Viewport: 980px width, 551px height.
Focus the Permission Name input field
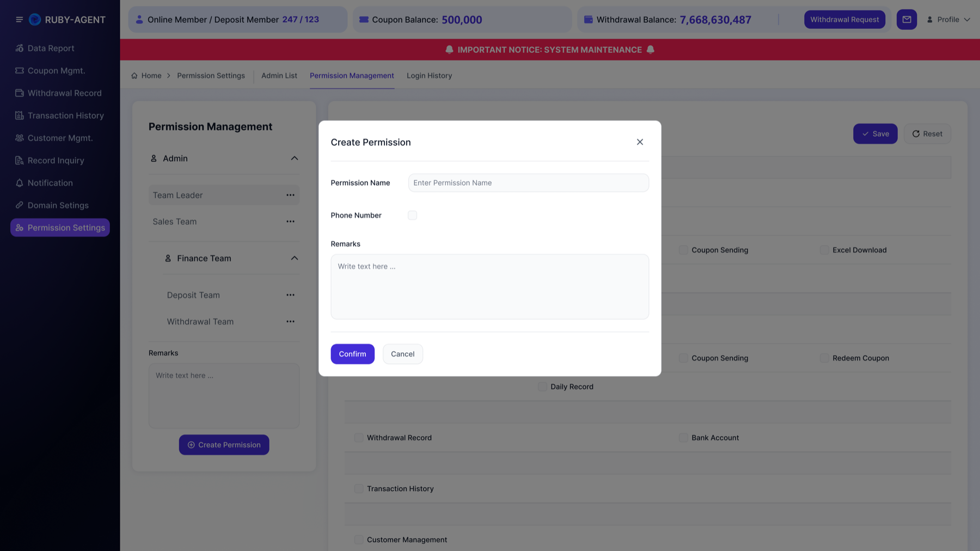point(528,183)
